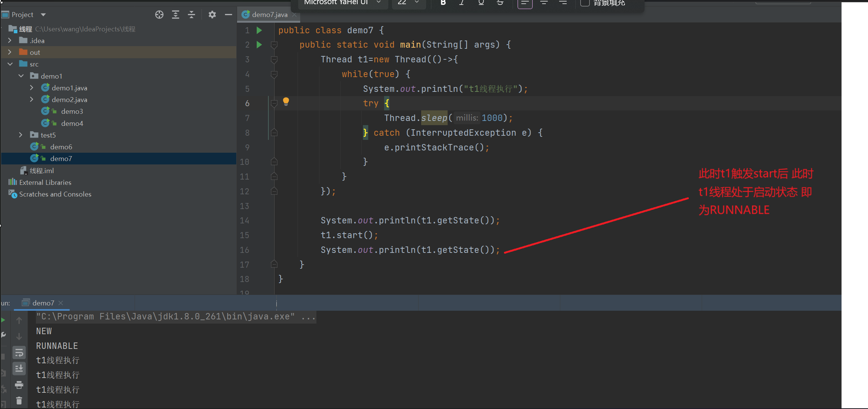
Task: Toggle scroll to end in console
Action: (19, 368)
